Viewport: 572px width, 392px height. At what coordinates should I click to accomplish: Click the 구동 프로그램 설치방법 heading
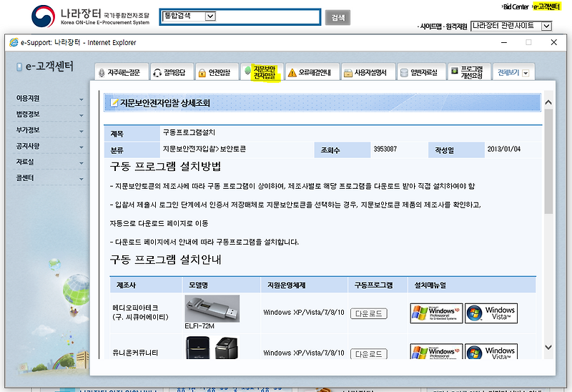click(165, 167)
